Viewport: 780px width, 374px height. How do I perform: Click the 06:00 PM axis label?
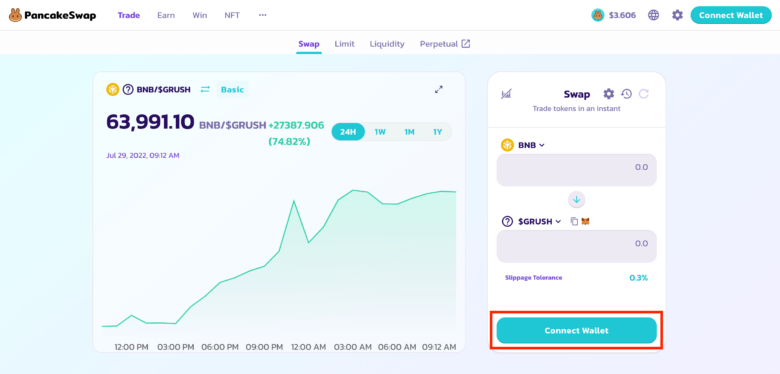pyautogui.click(x=220, y=347)
